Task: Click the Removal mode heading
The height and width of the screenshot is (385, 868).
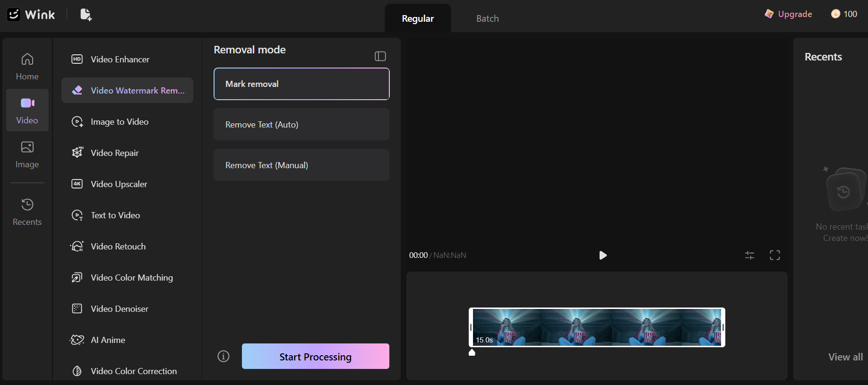Action: (249, 50)
